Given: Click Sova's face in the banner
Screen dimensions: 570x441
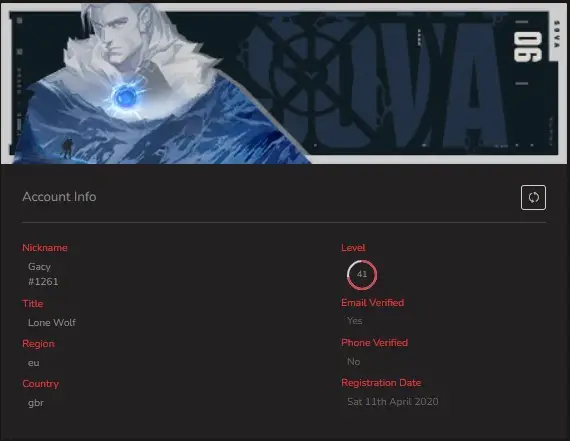Looking at the screenshot, I should click(x=121, y=41).
